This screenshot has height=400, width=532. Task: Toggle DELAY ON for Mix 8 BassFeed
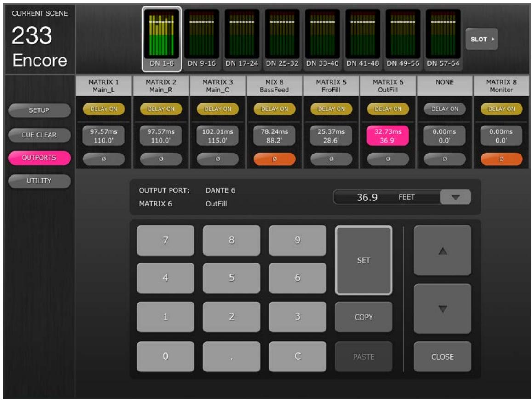click(x=275, y=109)
